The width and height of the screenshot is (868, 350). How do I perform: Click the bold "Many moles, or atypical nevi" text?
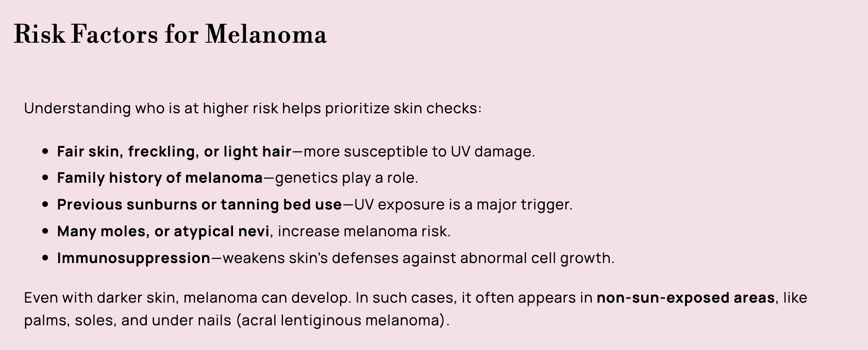pos(163,232)
